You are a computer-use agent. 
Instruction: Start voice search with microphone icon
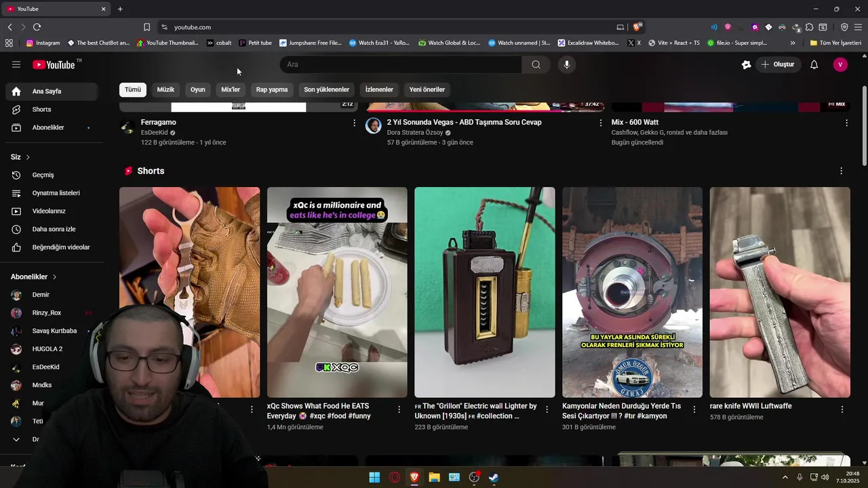pyautogui.click(x=567, y=64)
